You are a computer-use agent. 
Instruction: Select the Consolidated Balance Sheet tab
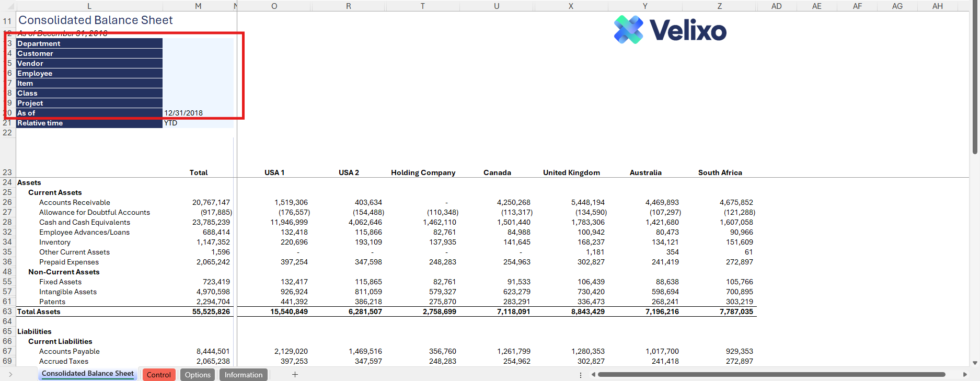coord(88,374)
